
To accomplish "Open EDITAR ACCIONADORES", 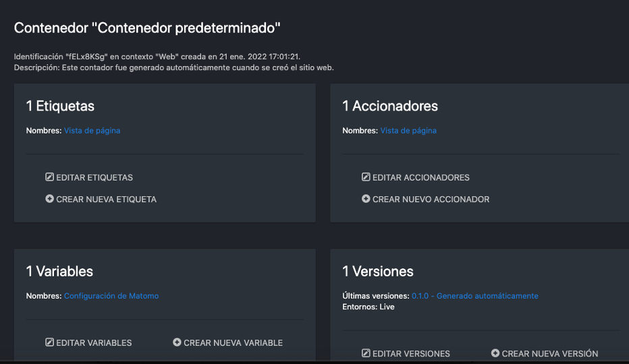I will click(x=421, y=177).
